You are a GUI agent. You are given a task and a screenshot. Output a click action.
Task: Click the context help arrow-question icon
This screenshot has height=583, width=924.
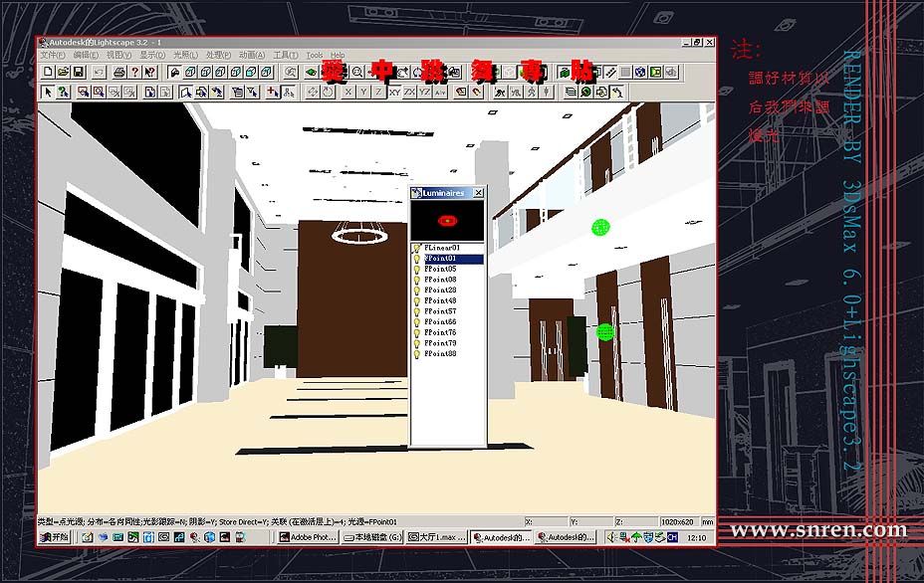tap(149, 72)
